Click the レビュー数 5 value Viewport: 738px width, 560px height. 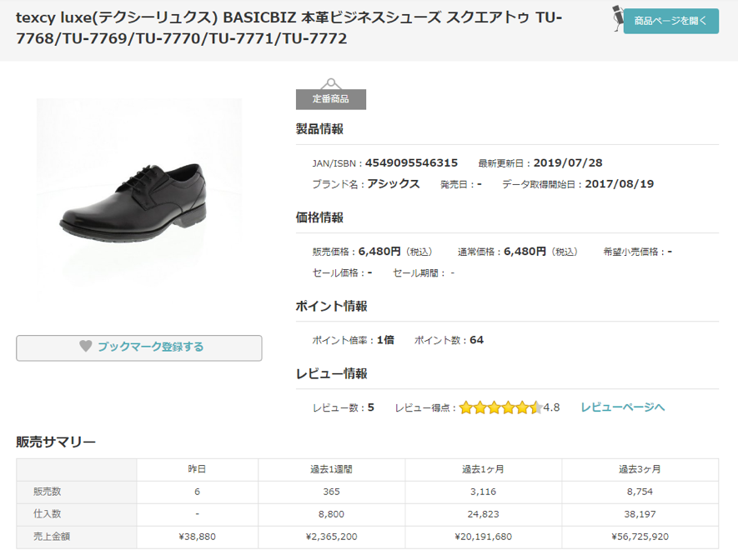tap(371, 407)
